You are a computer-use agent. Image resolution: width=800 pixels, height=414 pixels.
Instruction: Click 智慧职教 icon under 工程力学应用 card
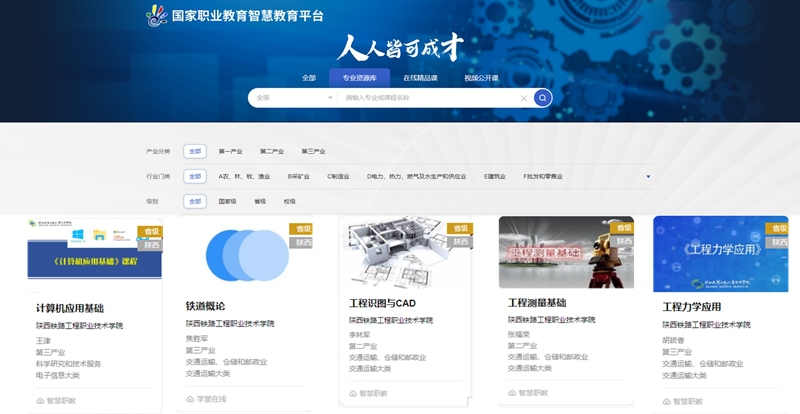667,401
